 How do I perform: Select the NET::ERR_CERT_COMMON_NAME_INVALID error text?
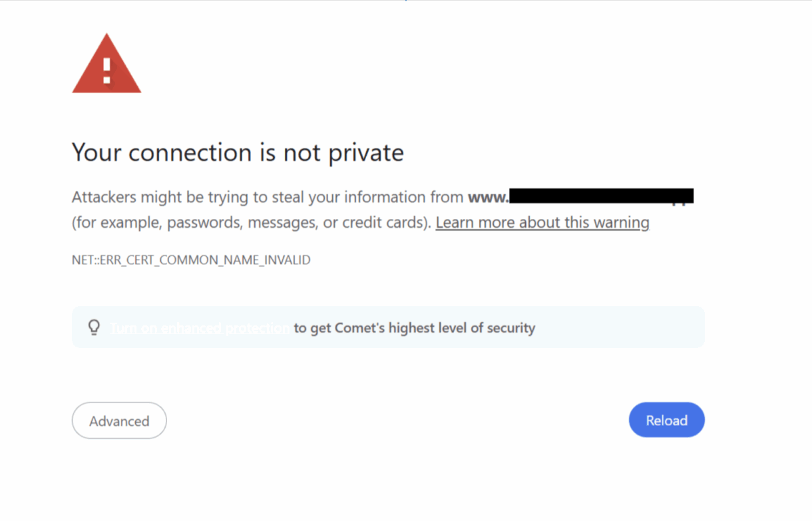(x=191, y=260)
